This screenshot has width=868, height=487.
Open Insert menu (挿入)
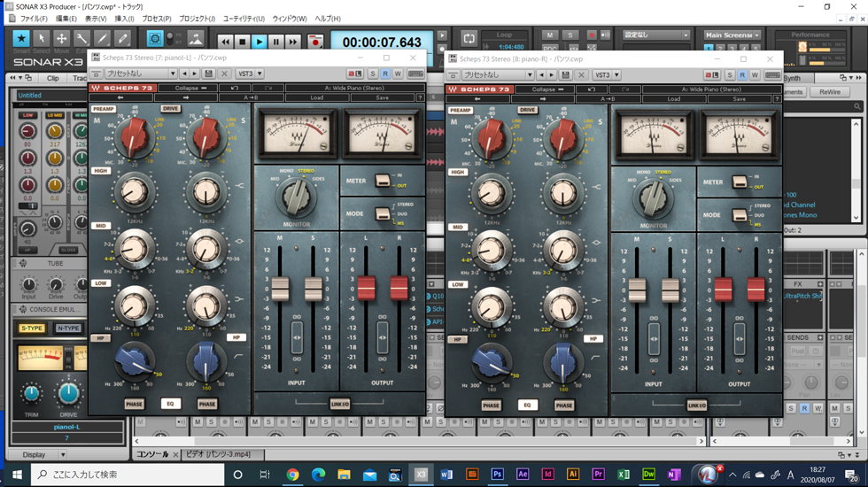coord(124,19)
